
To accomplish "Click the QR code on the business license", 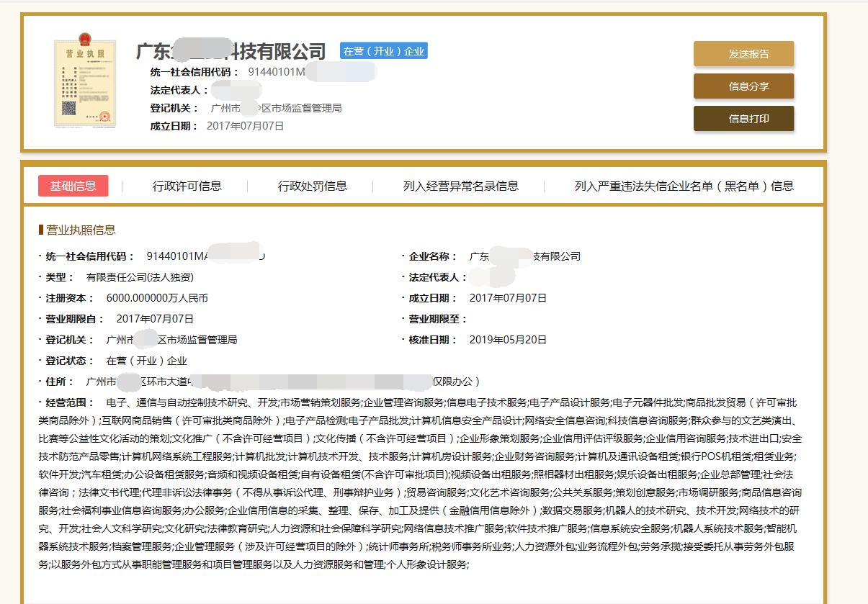I will (x=68, y=107).
